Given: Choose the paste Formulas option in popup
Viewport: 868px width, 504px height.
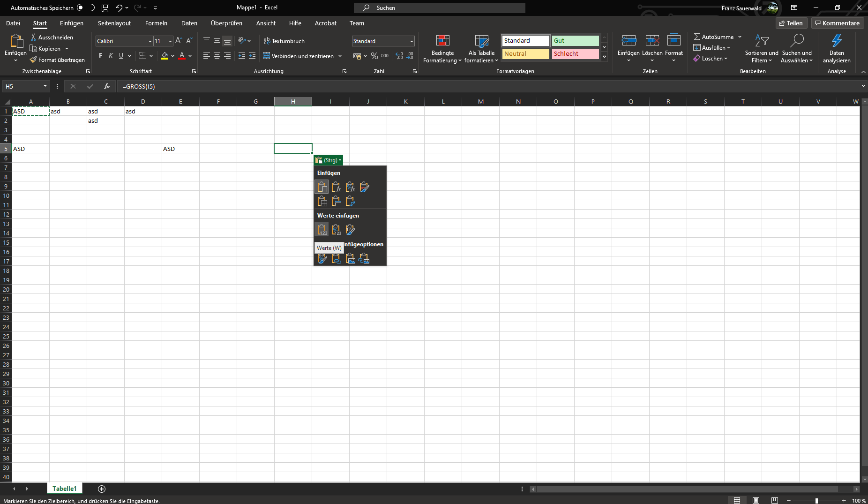Looking at the screenshot, I should coord(336,187).
